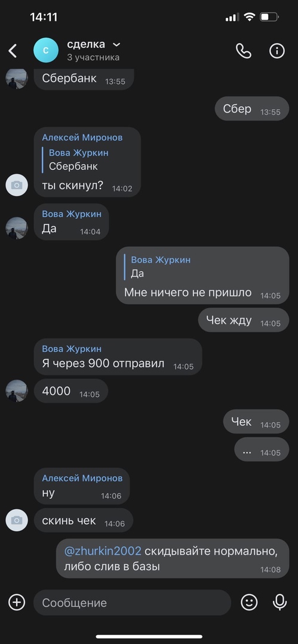Tap sender name Алексей Миронов above 'ты скинул?'

tap(82, 138)
